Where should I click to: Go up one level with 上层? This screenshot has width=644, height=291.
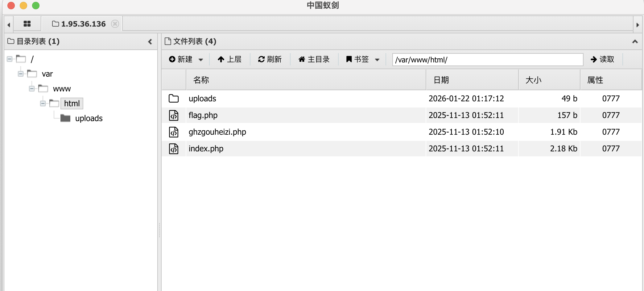[x=229, y=59]
